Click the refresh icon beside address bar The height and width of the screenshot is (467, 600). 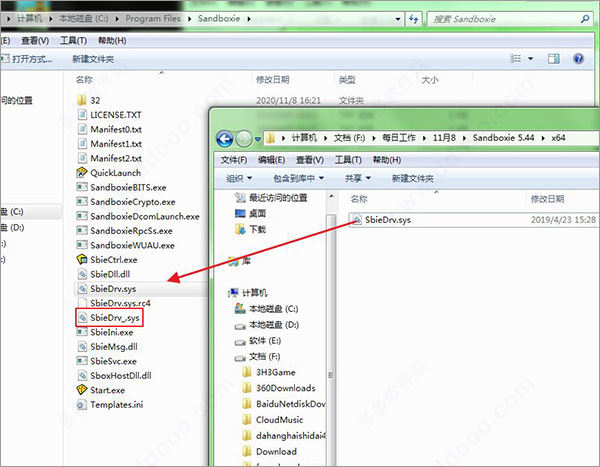click(x=414, y=19)
